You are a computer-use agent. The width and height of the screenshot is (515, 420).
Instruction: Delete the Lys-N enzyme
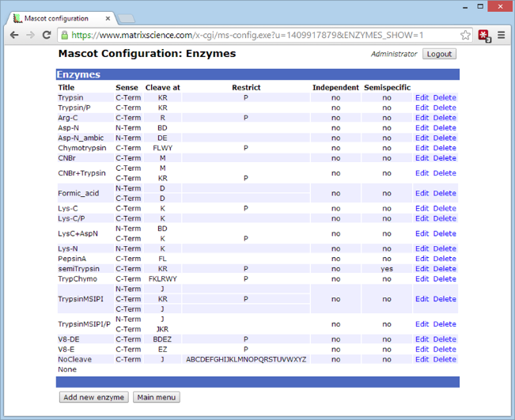click(445, 249)
